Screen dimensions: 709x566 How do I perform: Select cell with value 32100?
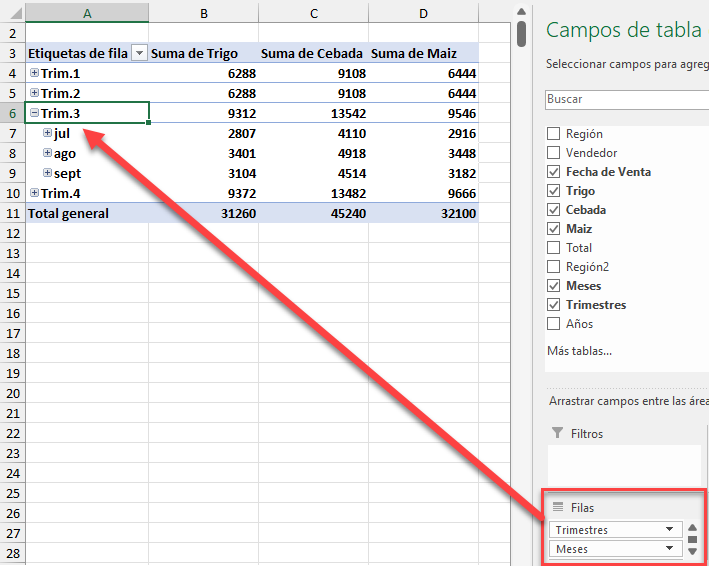point(424,213)
